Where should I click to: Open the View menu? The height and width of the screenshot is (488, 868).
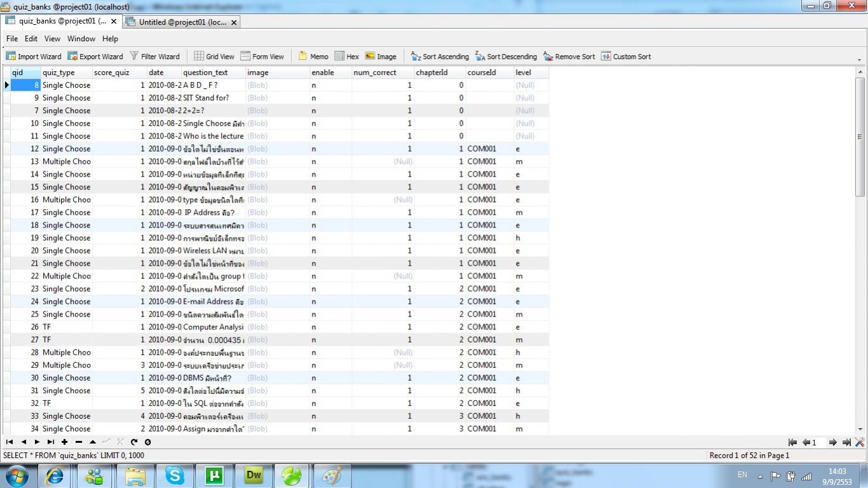click(x=53, y=39)
